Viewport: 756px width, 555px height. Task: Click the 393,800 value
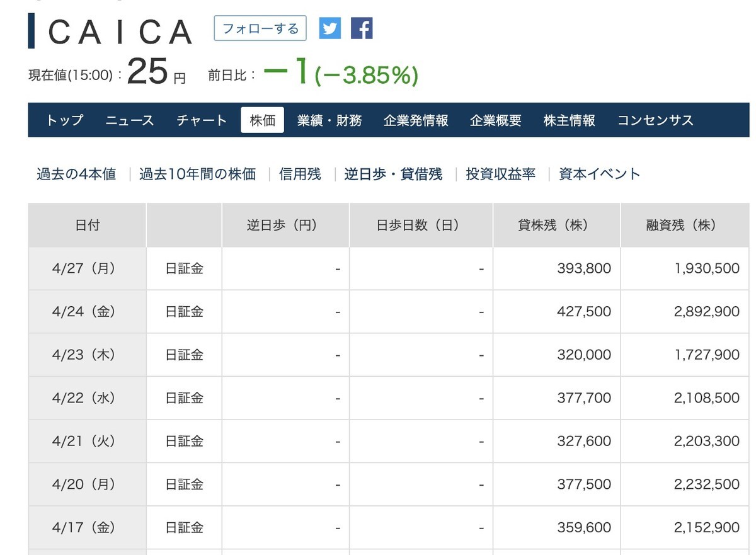click(584, 268)
